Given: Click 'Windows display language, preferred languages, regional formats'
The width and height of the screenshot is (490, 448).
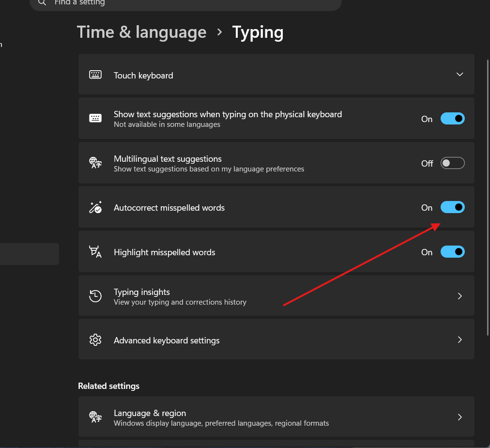Looking at the screenshot, I should click(x=221, y=423).
